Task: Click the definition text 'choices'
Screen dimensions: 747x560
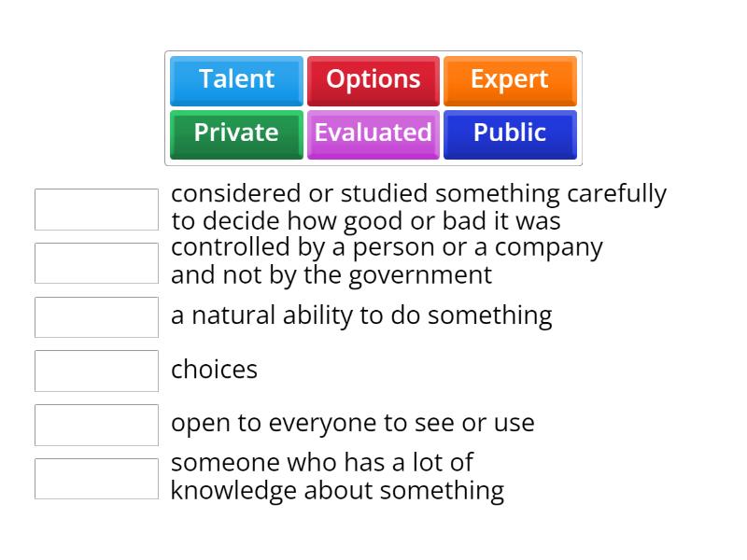Action: pyautogui.click(x=215, y=370)
